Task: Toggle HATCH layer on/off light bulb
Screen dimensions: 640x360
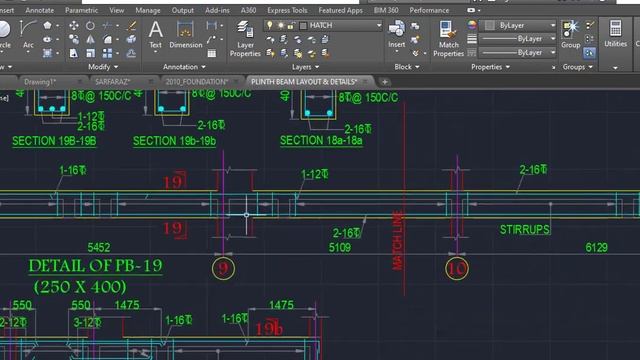Action: (270, 25)
